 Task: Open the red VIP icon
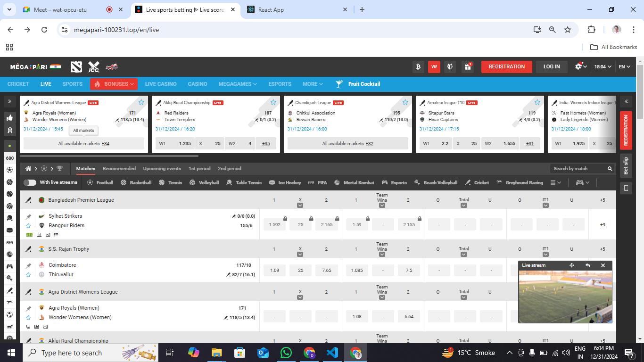coord(434,67)
